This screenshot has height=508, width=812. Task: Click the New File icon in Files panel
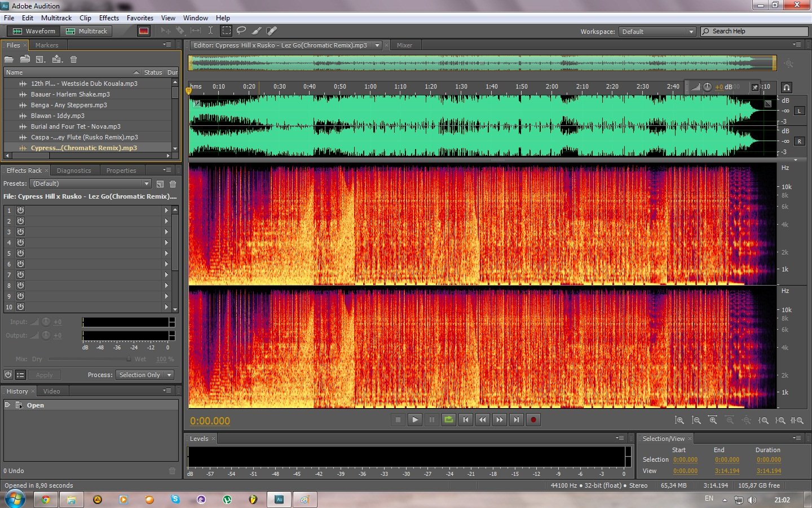(x=41, y=59)
